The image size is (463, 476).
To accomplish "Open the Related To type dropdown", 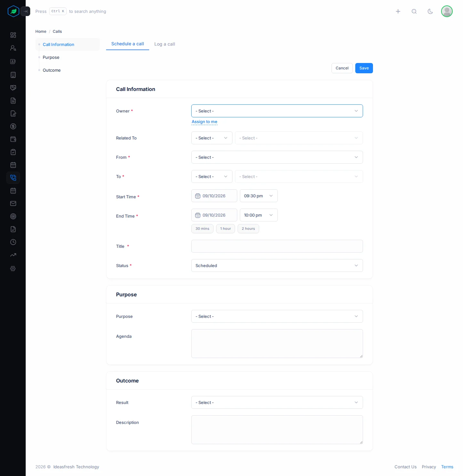I will [x=212, y=138].
